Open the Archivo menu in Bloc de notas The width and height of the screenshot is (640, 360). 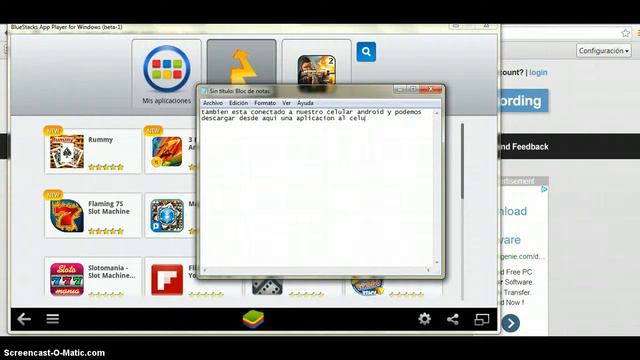coord(213,103)
